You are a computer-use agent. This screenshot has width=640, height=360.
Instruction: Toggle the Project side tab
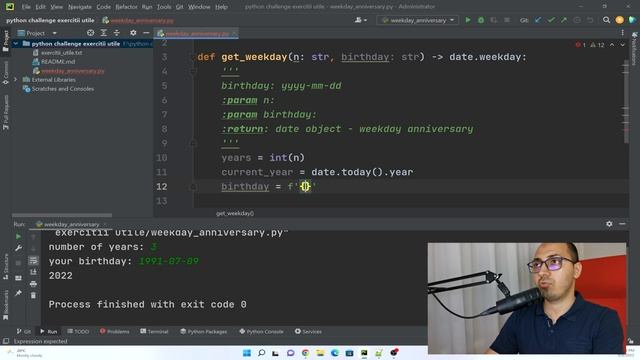tap(6, 41)
